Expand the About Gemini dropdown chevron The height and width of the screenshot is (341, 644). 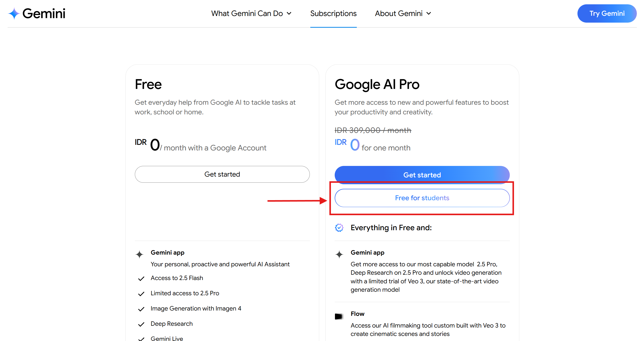click(x=429, y=13)
